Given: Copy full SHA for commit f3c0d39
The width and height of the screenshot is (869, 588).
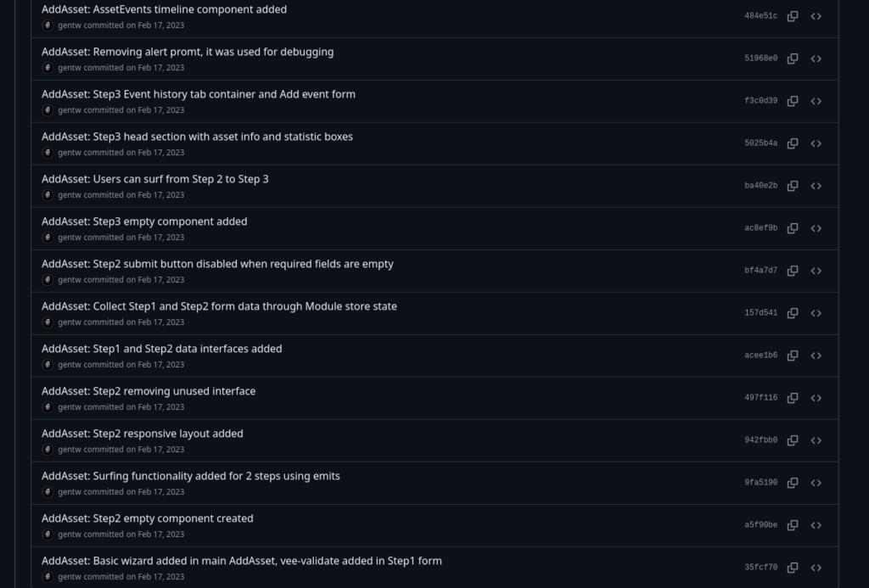Looking at the screenshot, I should (x=793, y=101).
